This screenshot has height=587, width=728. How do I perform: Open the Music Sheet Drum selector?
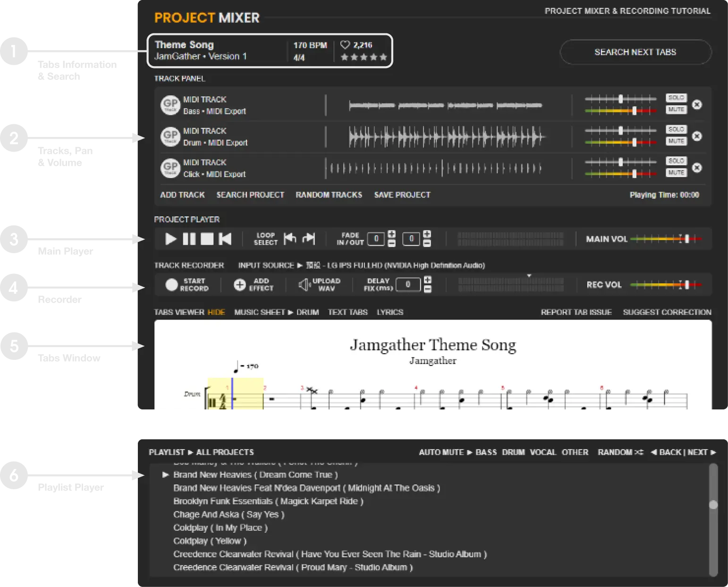307,312
